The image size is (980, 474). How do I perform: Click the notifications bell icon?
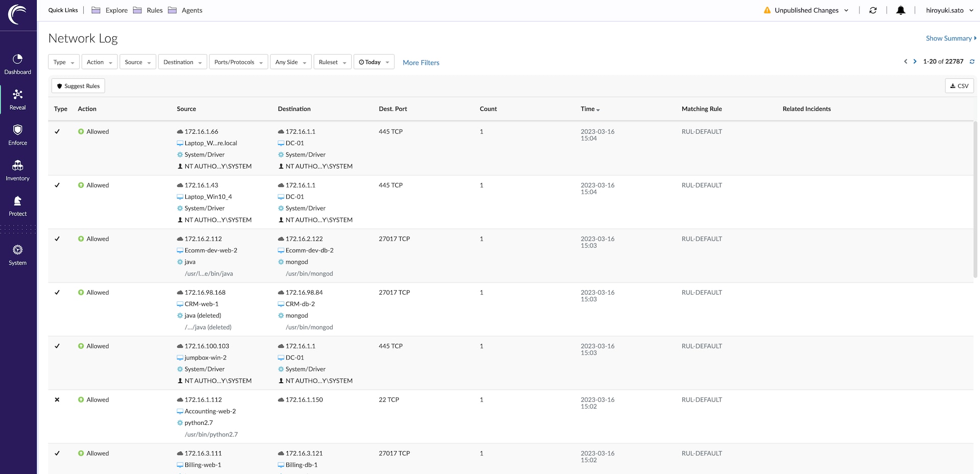click(x=900, y=10)
